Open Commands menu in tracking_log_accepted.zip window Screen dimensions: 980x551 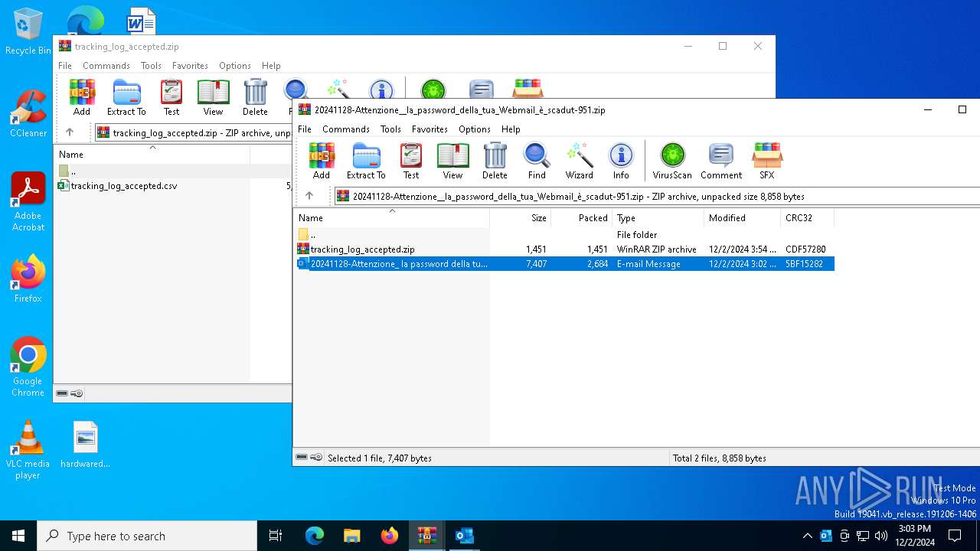[106, 66]
